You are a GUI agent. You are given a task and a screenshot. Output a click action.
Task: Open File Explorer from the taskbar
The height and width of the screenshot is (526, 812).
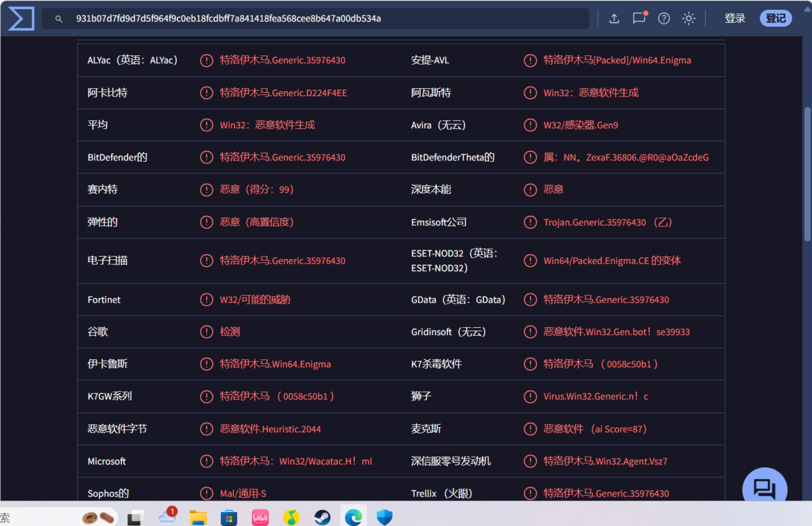[198, 517]
